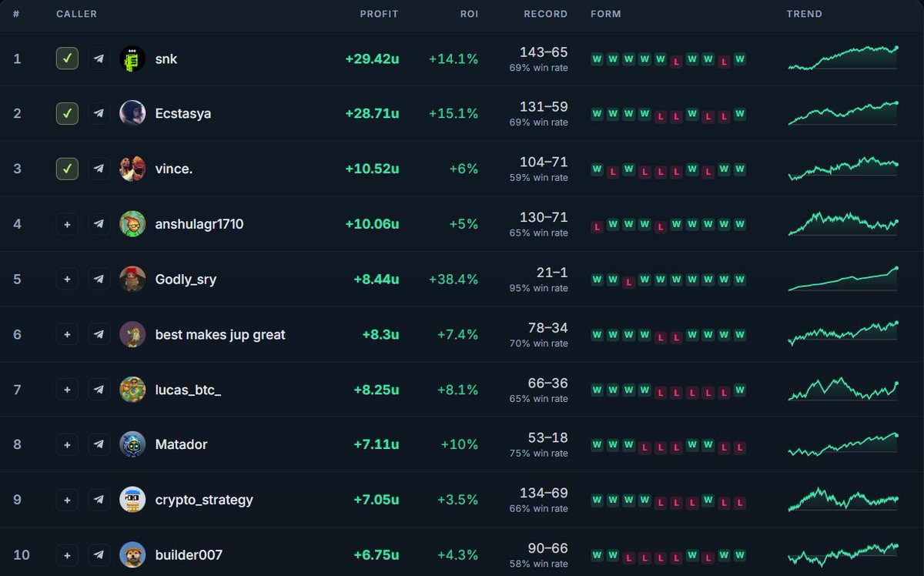Screen dimensions: 924x576
Task: Click builder007's dog avatar
Action: [x=132, y=554]
